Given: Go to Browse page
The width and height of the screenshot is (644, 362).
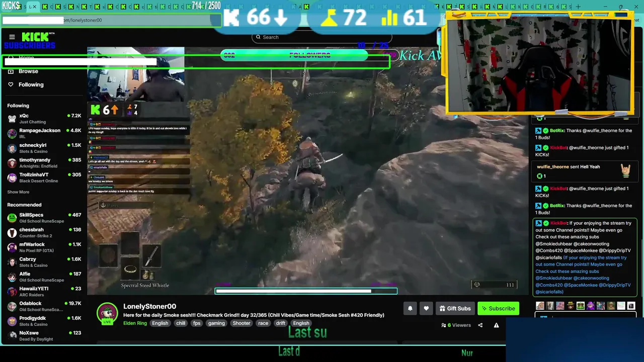Looking at the screenshot, I should [x=28, y=71].
